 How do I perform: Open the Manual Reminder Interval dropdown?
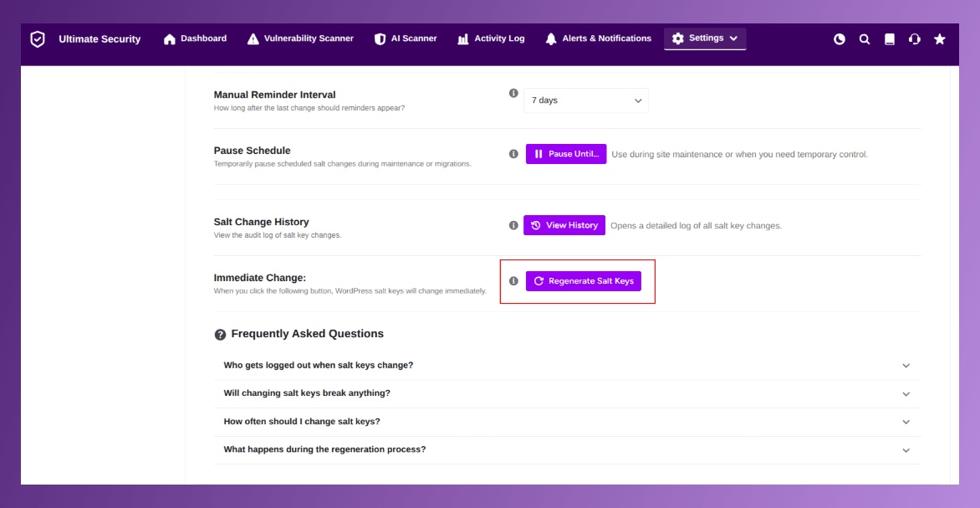[x=585, y=100]
